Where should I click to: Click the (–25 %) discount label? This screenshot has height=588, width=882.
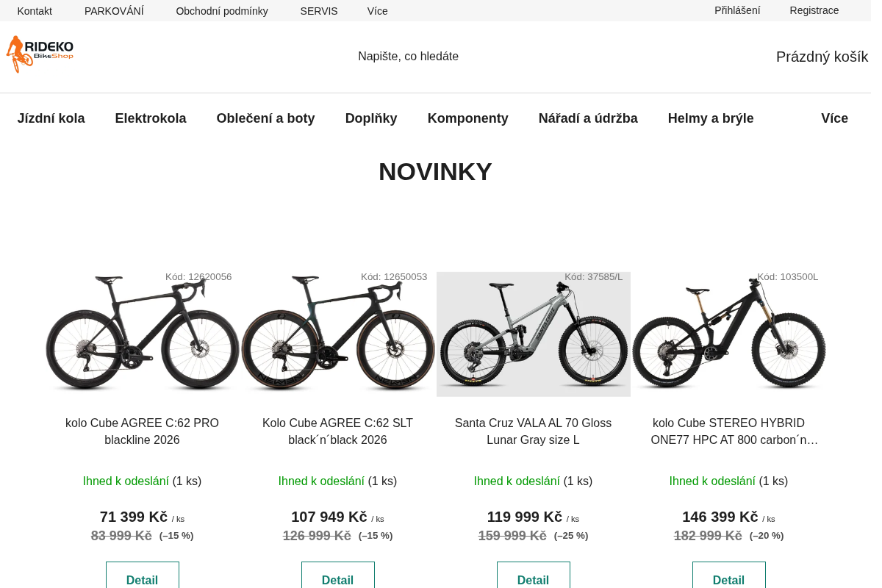coord(571,536)
